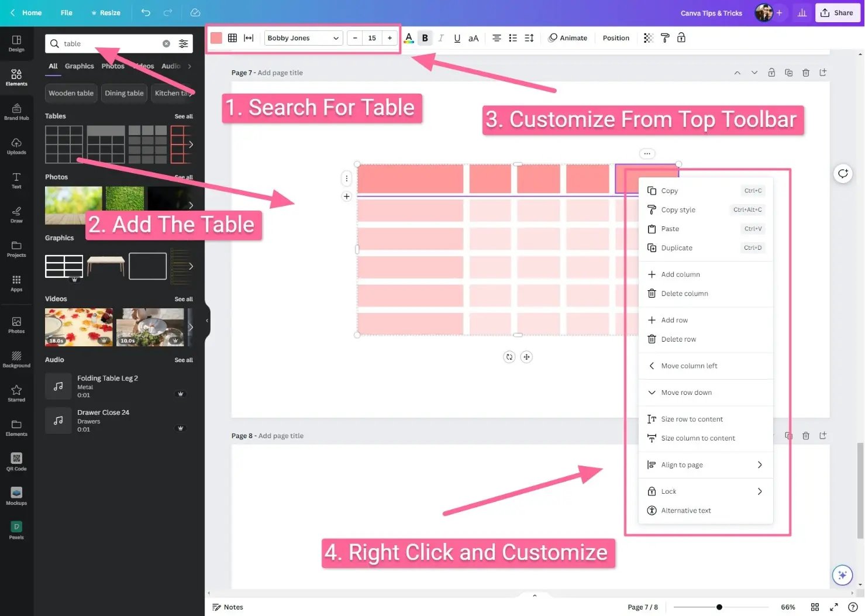Click the cloud save status icon

[195, 12]
